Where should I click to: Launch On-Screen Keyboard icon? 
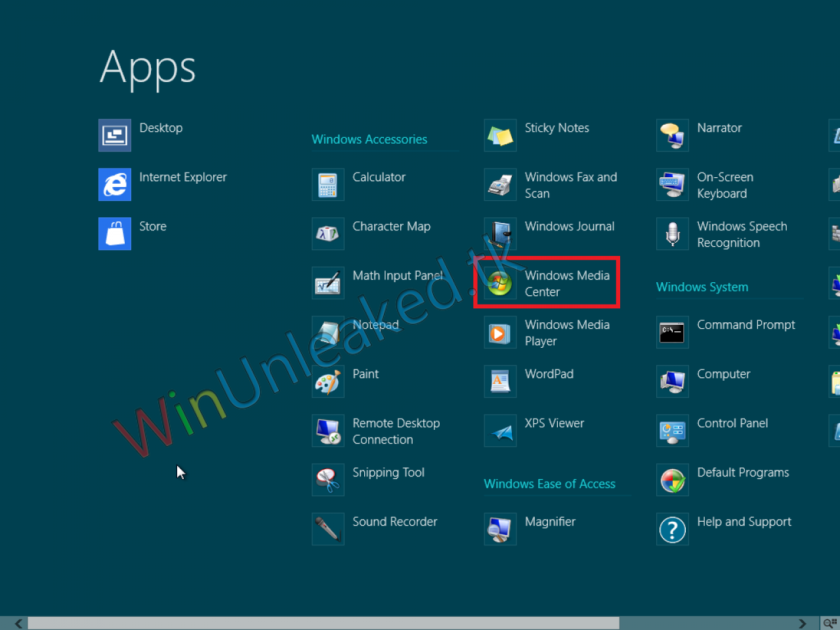click(x=673, y=184)
